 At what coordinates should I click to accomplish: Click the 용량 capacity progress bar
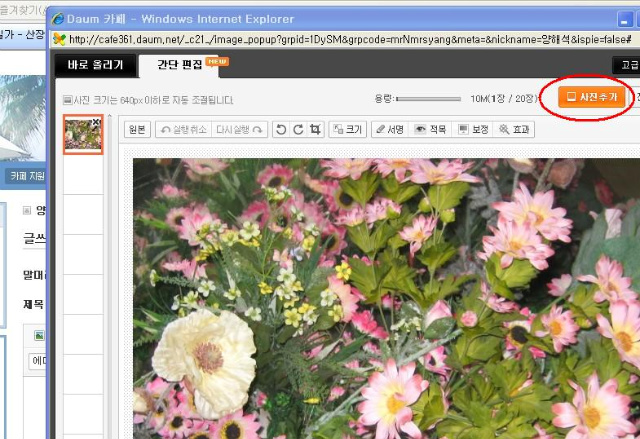tap(428, 99)
